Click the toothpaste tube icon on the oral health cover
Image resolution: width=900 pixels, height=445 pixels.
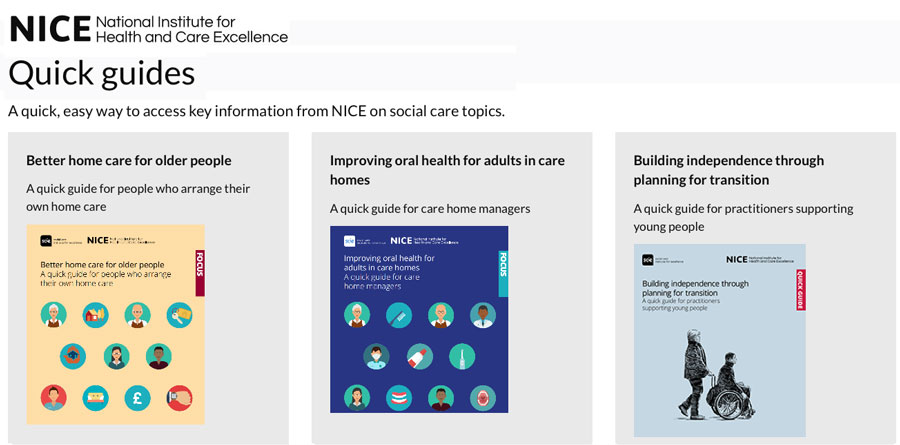click(x=420, y=356)
